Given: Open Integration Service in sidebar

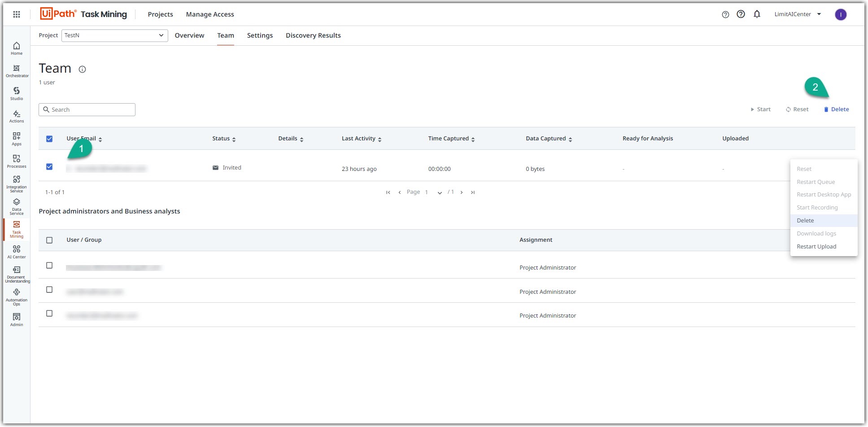Looking at the screenshot, I should point(17,184).
